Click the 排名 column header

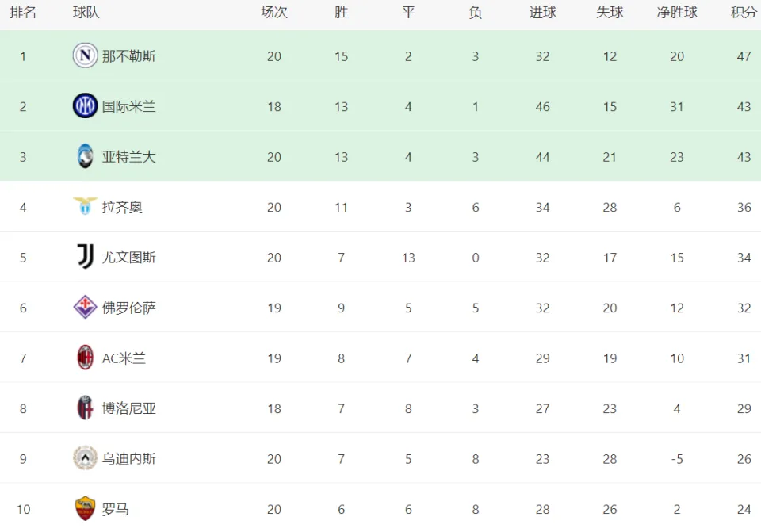point(23,12)
